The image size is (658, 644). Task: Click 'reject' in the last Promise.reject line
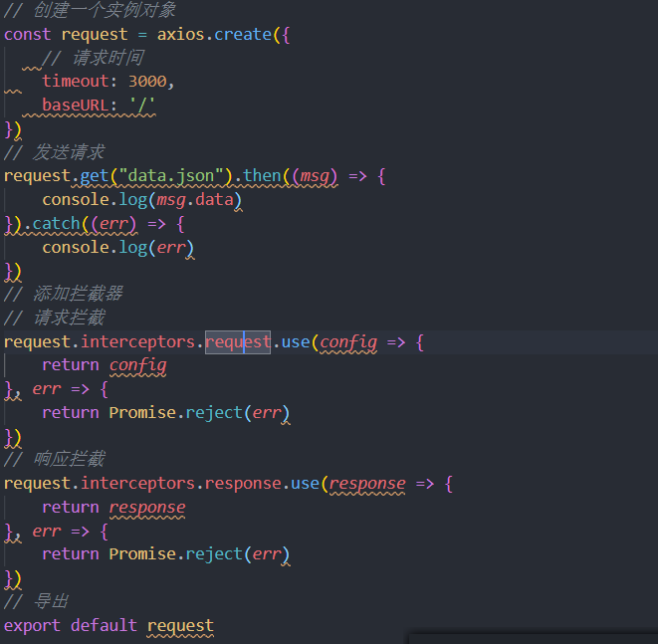point(214,554)
